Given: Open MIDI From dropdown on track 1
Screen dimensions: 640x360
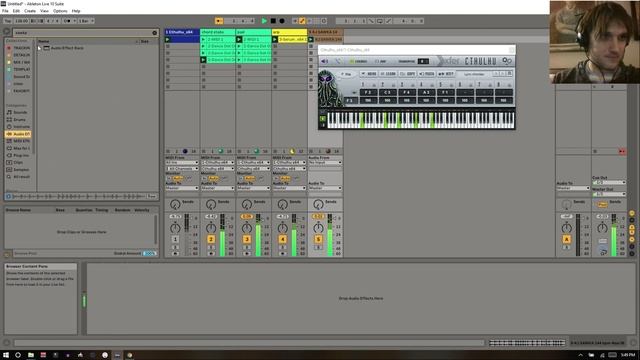Looking at the screenshot, I should (182, 162).
